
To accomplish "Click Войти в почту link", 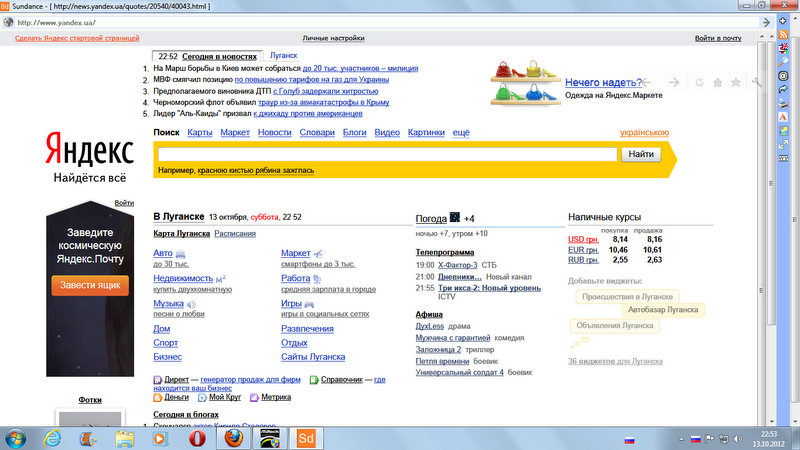I will (718, 38).
